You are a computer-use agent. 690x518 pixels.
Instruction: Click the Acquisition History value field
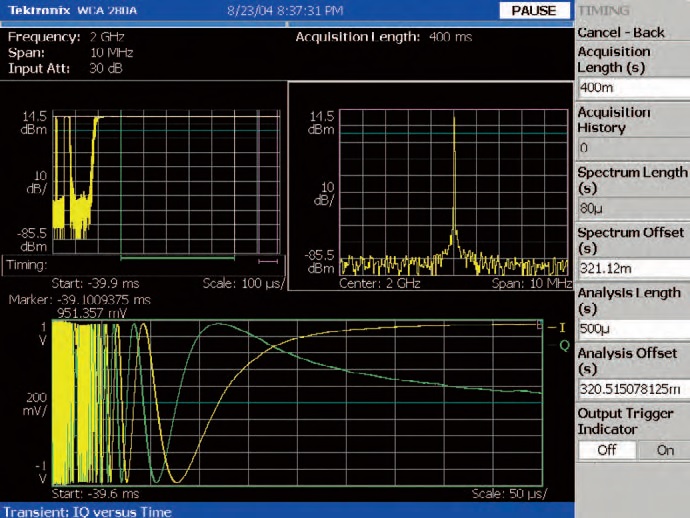point(632,148)
